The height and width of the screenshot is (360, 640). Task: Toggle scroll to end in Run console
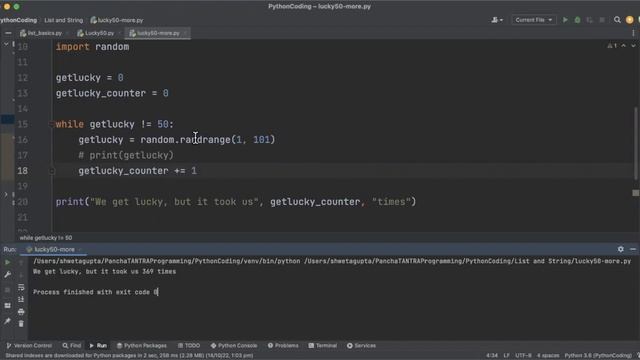click(x=21, y=300)
